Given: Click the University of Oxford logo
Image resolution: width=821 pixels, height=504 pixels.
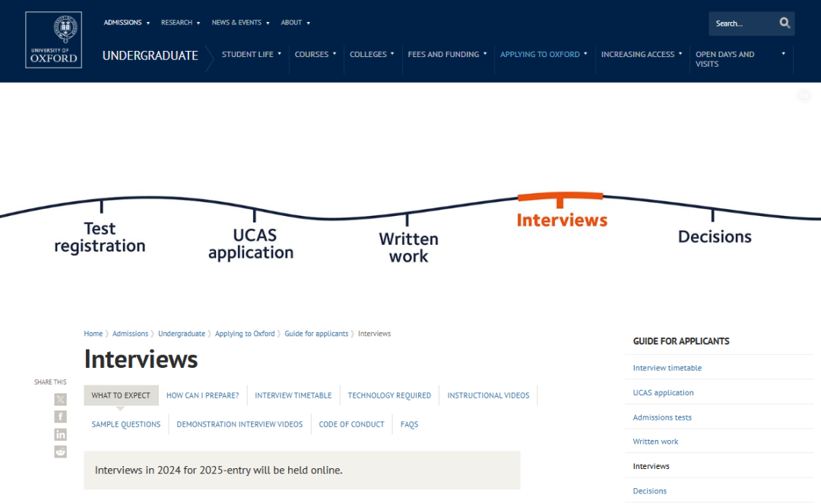Looking at the screenshot, I should point(53,40).
